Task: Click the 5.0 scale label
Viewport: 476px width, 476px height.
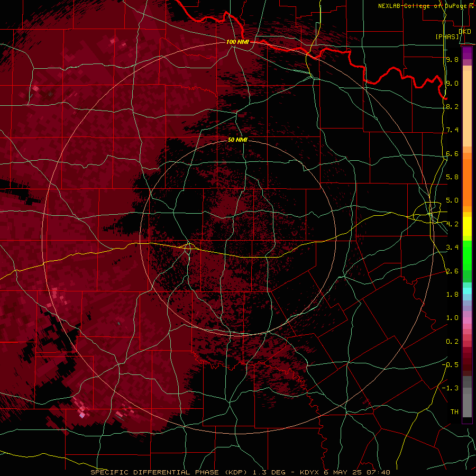Action: pos(452,200)
